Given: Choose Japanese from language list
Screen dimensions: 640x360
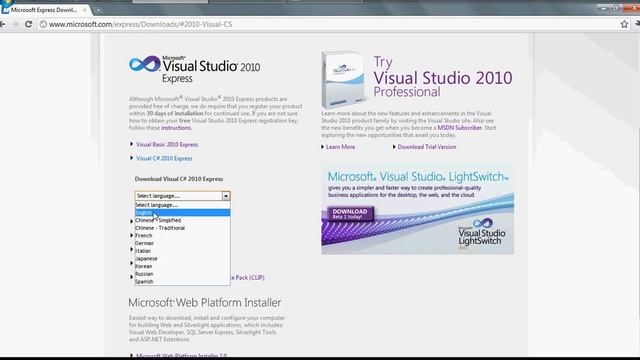Looking at the screenshot, I should [182, 259].
